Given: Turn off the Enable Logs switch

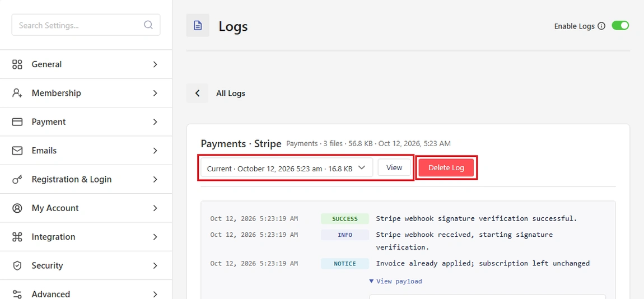Looking at the screenshot, I should 620,25.
